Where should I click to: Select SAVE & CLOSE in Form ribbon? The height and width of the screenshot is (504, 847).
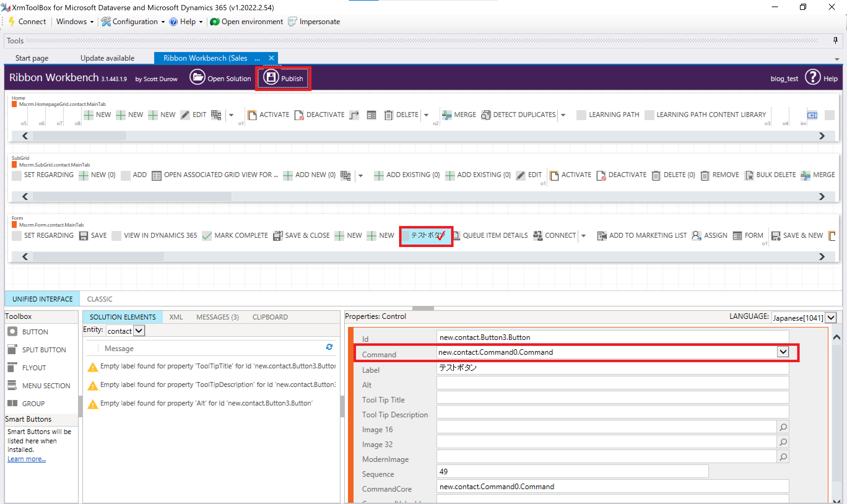(301, 236)
